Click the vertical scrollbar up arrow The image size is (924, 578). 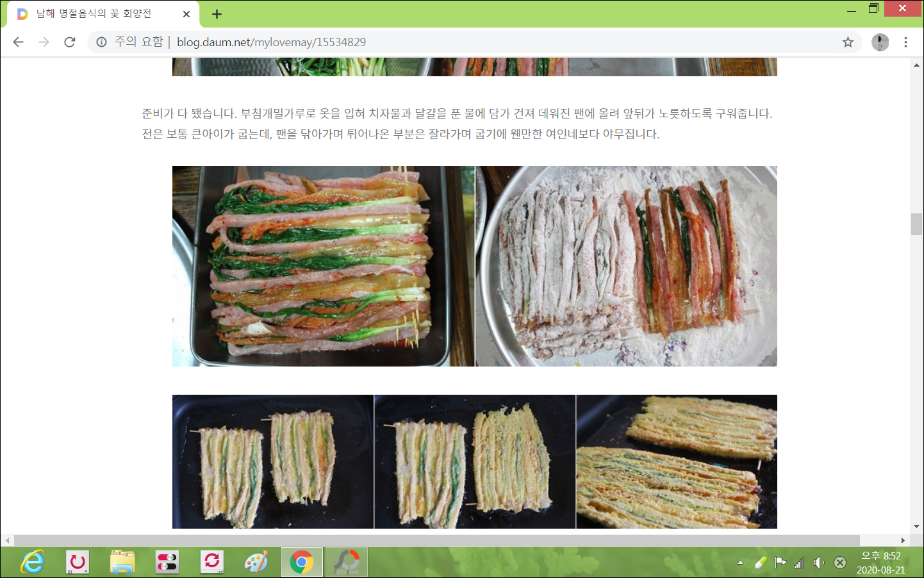[x=916, y=65]
